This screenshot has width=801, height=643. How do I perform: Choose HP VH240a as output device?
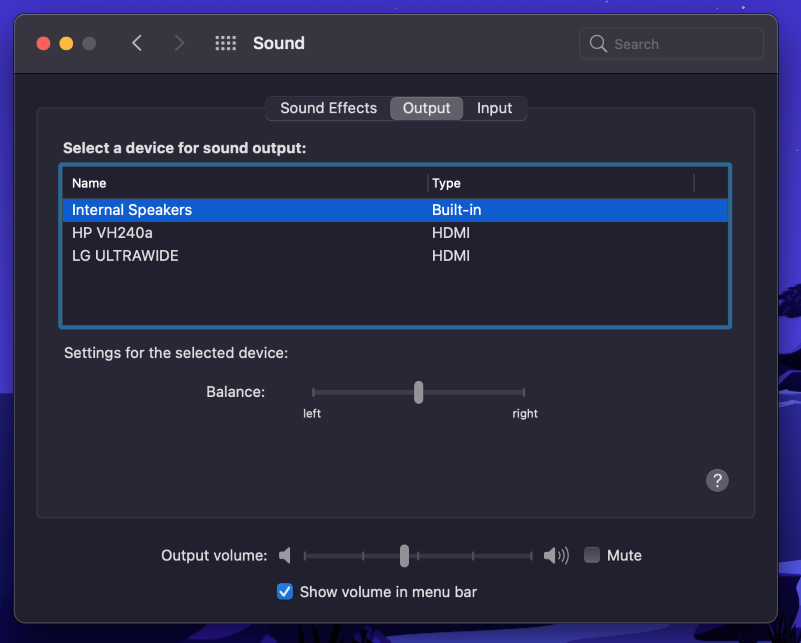pos(112,233)
